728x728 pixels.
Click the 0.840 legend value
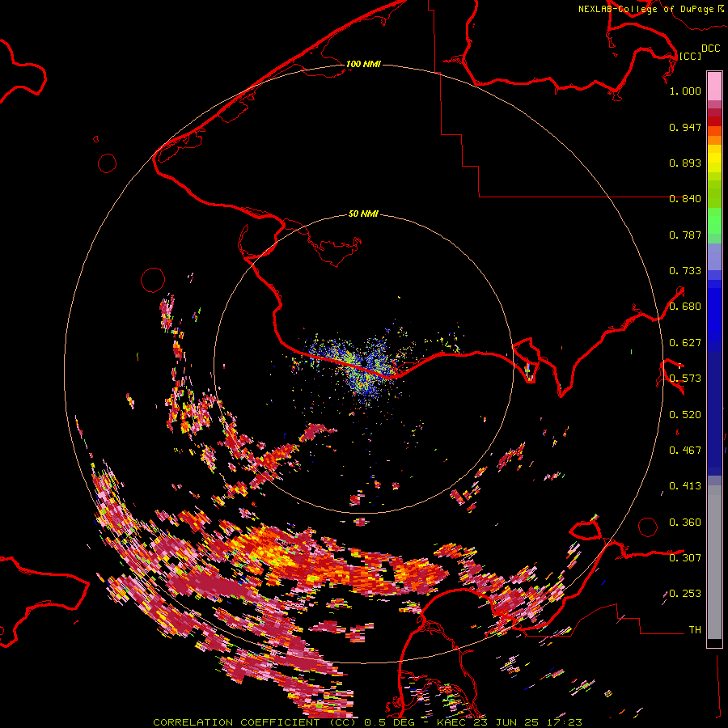tap(685, 199)
